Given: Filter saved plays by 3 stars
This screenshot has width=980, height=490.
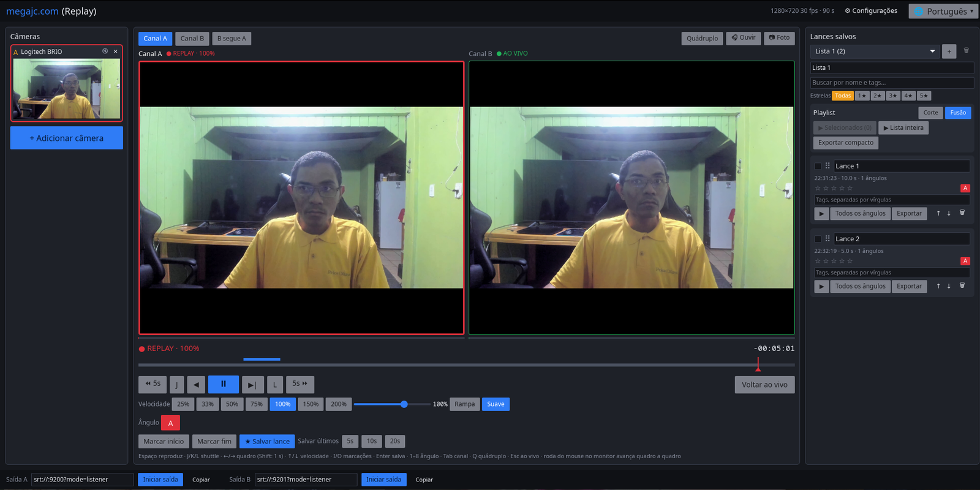Looking at the screenshot, I should click(x=893, y=96).
